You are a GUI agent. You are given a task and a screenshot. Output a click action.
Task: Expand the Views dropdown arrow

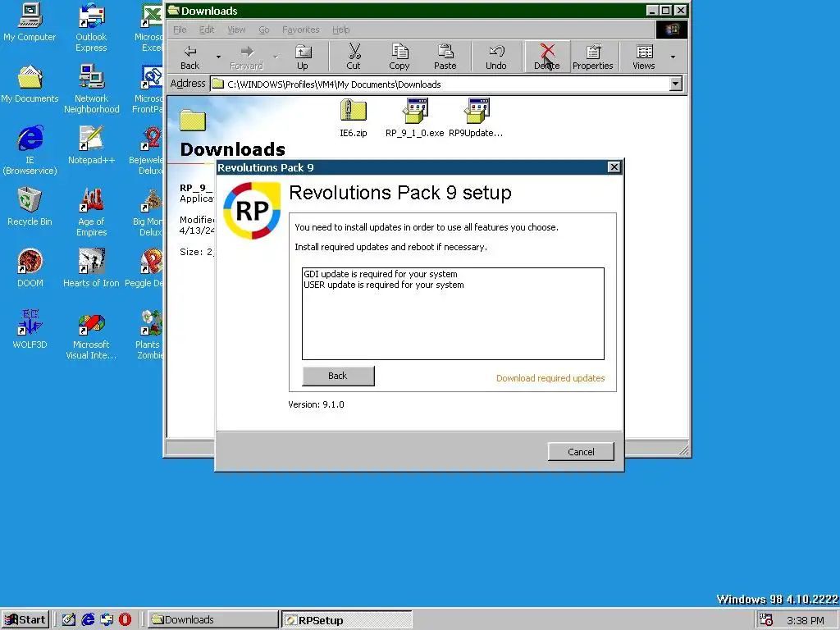pyautogui.click(x=673, y=57)
